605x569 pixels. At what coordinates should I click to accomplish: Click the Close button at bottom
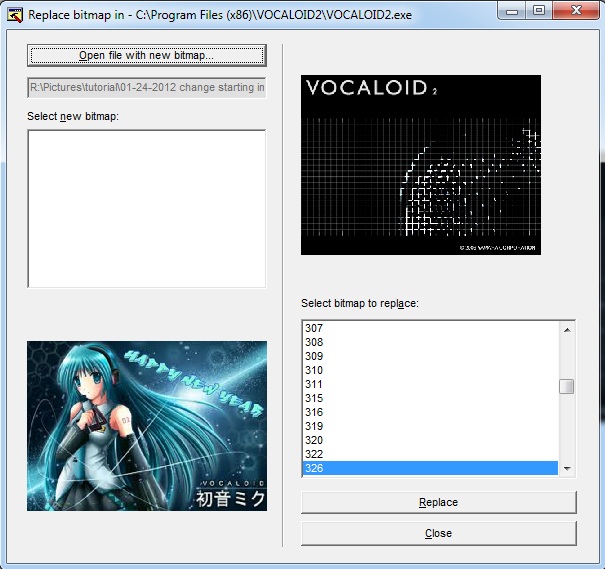click(x=439, y=533)
